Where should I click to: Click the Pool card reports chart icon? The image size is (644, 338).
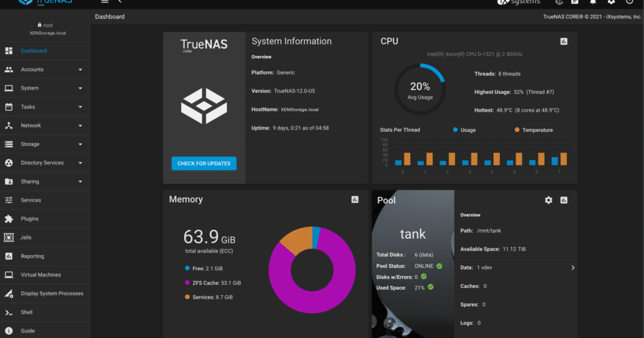(563, 200)
